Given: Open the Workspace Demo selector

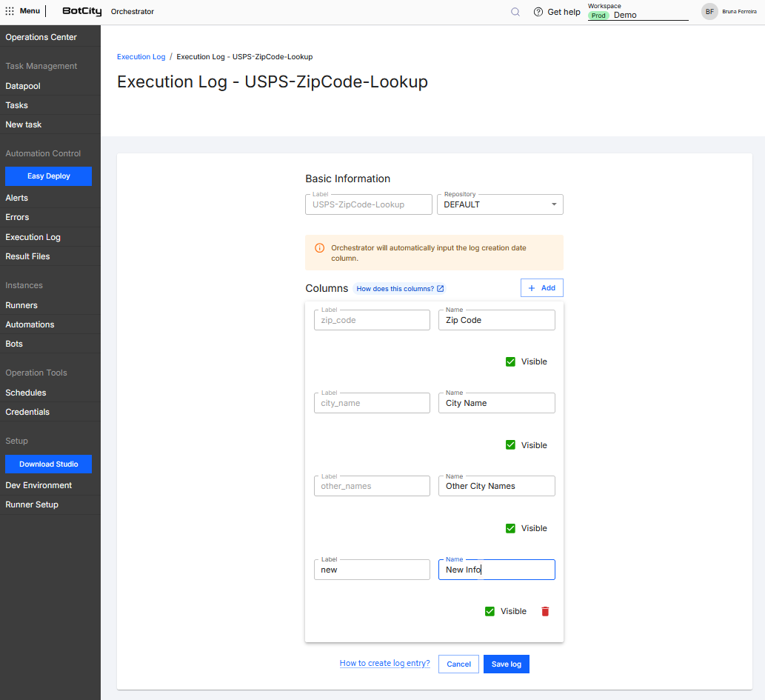Looking at the screenshot, I should click(x=638, y=15).
